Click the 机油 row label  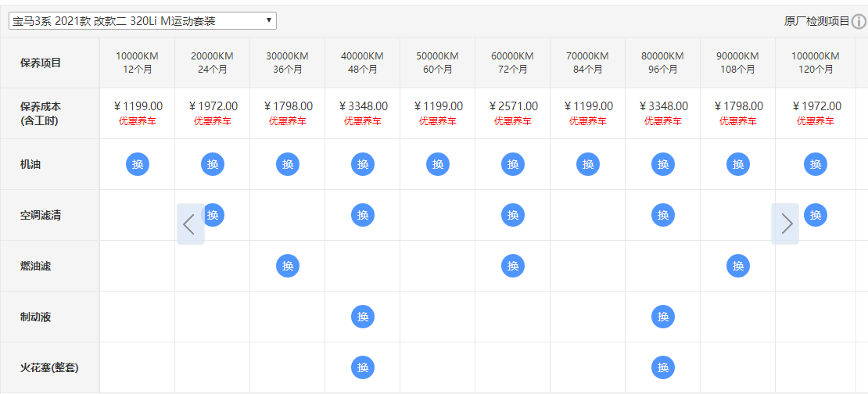(30, 164)
